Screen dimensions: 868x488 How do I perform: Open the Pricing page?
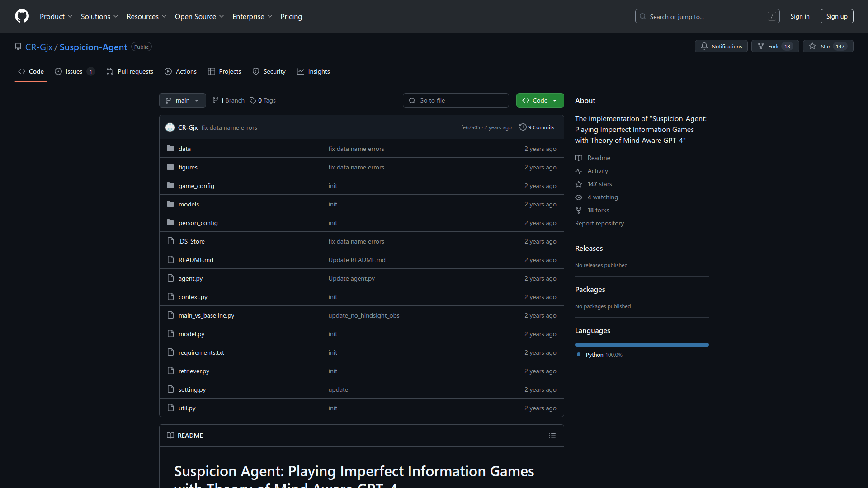click(x=291, y=16)
